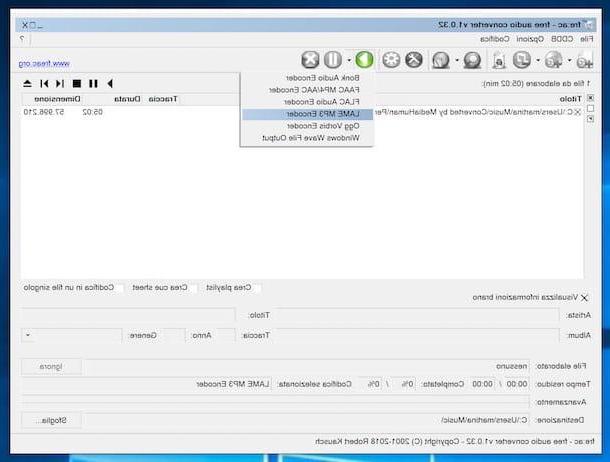Click the Submit CDDB data icon
610x462 pixels.
tap(440, 60)
